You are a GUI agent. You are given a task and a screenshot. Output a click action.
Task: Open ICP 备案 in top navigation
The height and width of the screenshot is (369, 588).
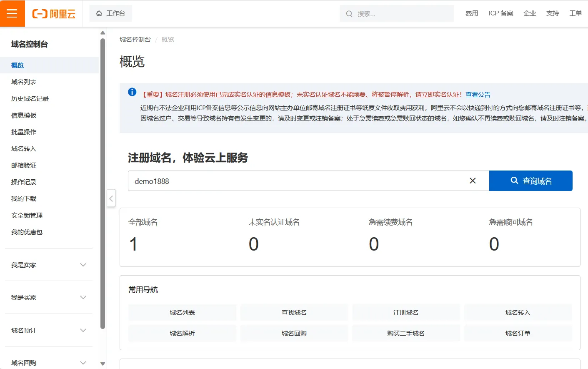pos(500,13)
